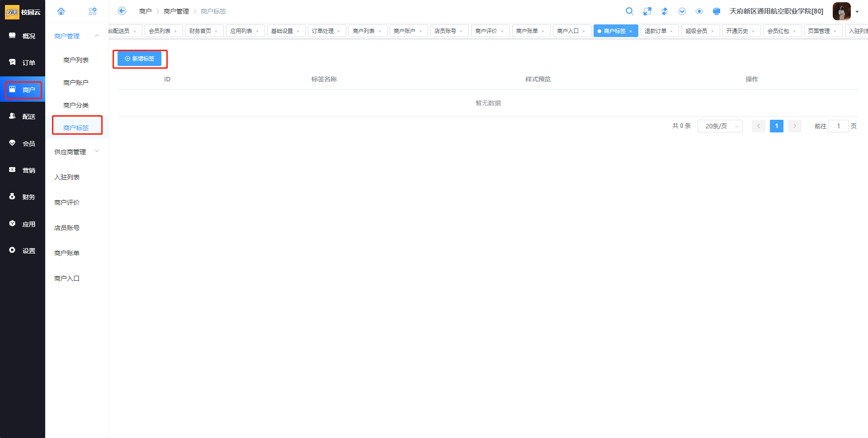Go to the next page arrow
868x438 pixels.
point(795,126)
